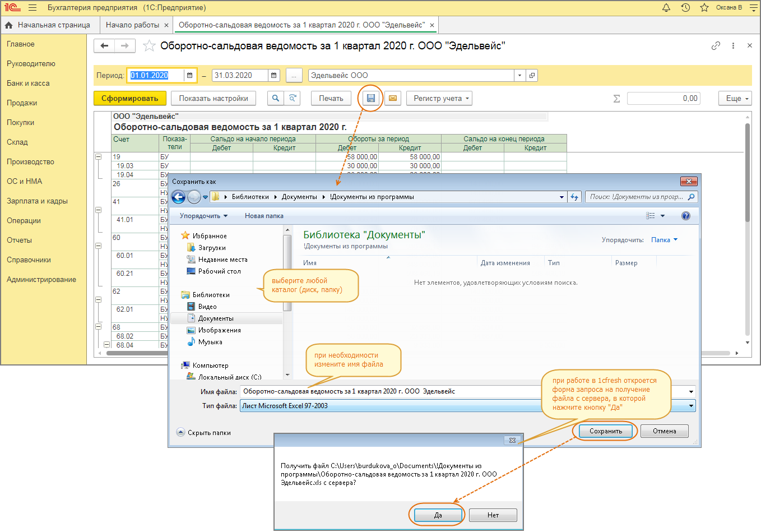Click Скрыть папки
Viewport: 761px width, 532px height.
coord(204,433)
